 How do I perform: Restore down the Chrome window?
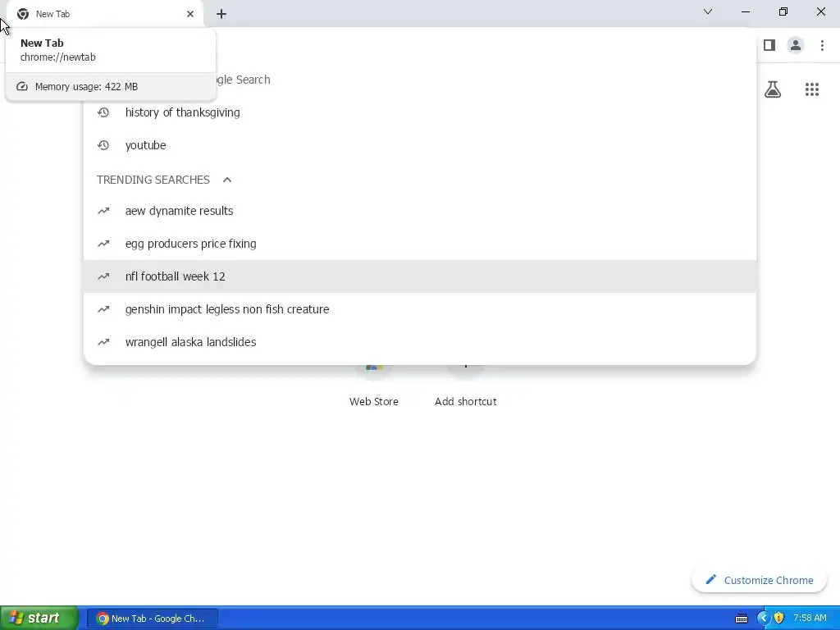(x=783, y=11)
